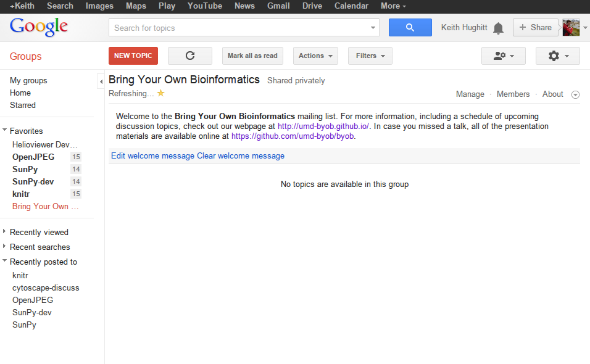Click the Edit welcome message link

pyautogui.click(x=152, y=155)
